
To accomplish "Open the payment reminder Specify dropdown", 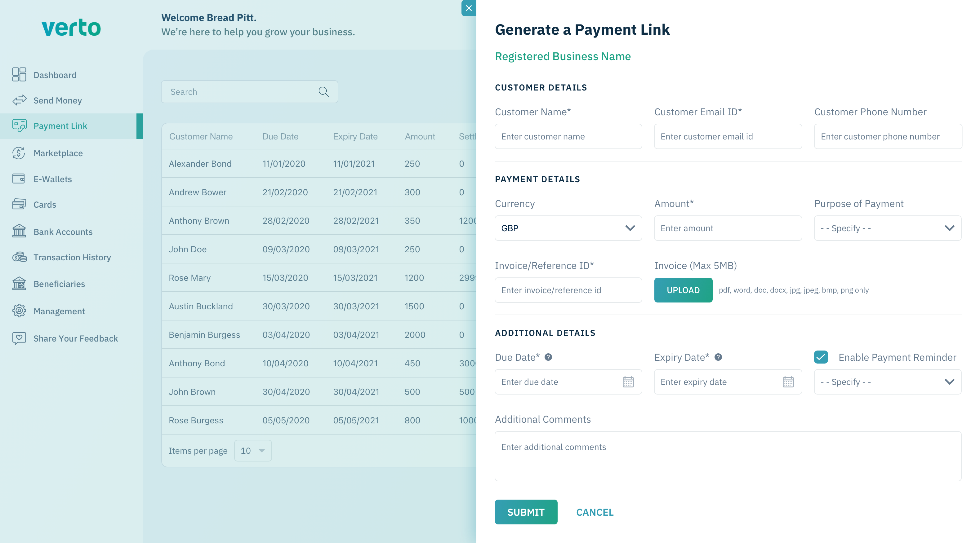I will (x=887, y=382).
